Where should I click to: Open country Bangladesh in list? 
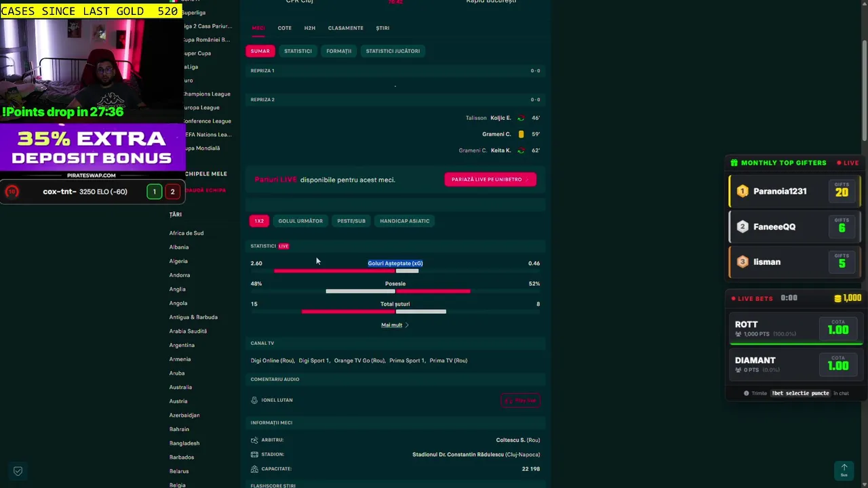[x=184, y=443]
